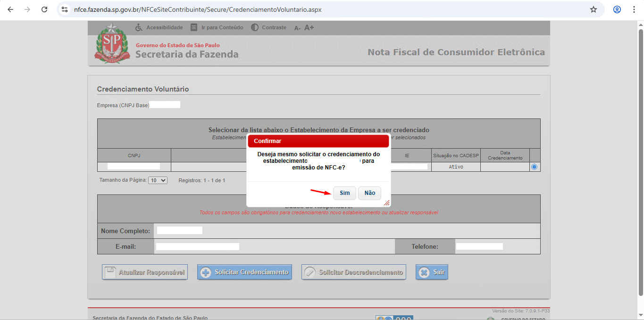Click the Sim button in Confirmar dialog
Viewport: 644px width, 320px height.
tap(344, 193)
